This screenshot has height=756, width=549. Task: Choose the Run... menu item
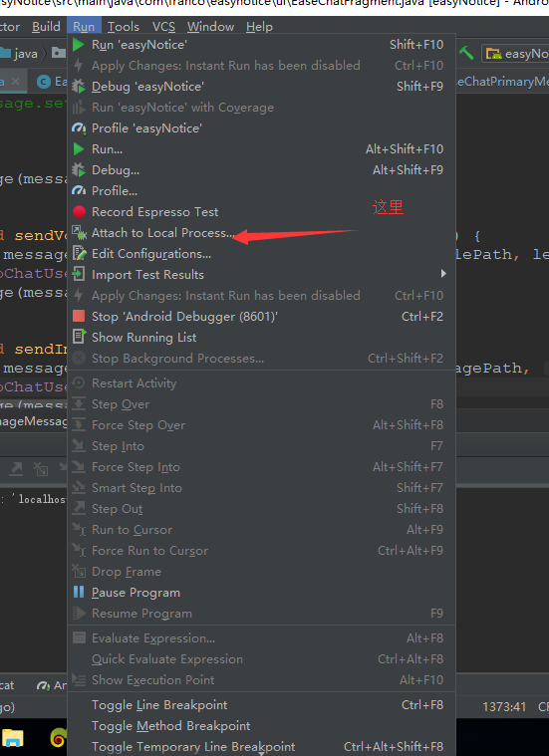tap(261, 149)
